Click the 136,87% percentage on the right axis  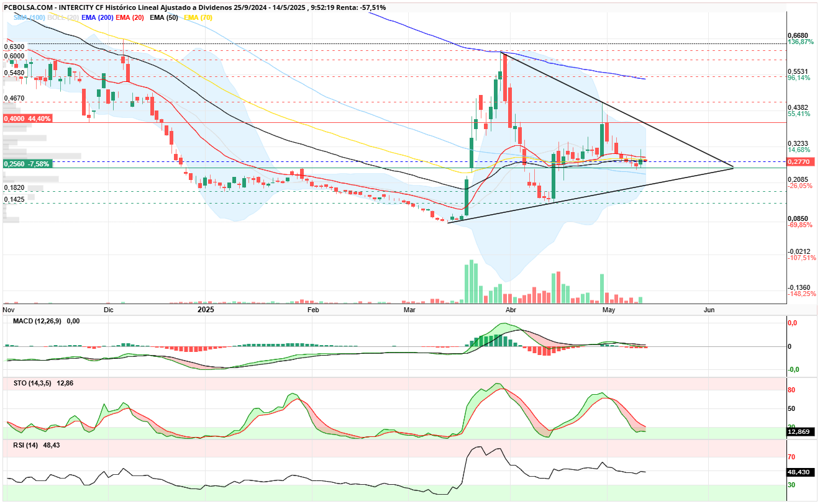(x=800, y=42)
